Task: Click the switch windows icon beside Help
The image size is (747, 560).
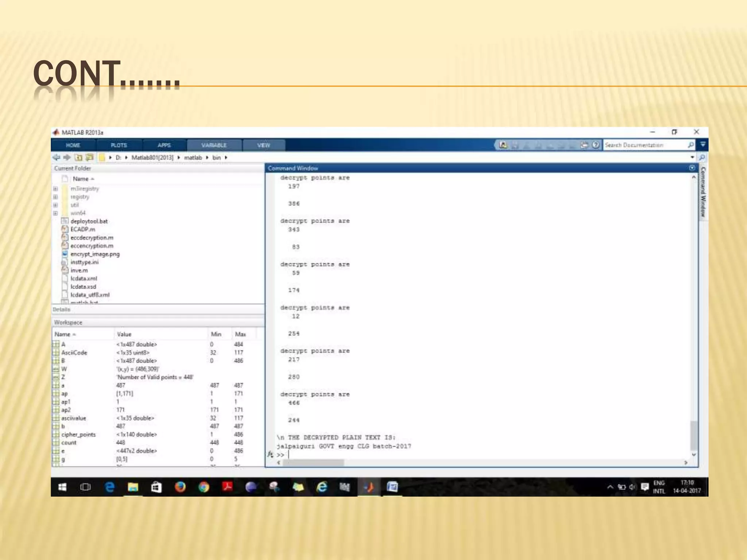Action: click(584, 145)
